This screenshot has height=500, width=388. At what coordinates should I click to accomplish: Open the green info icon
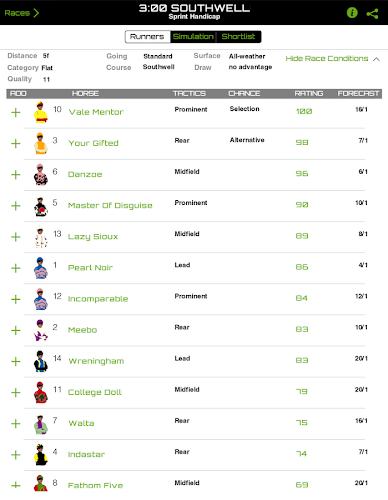[x=352, y=13]
